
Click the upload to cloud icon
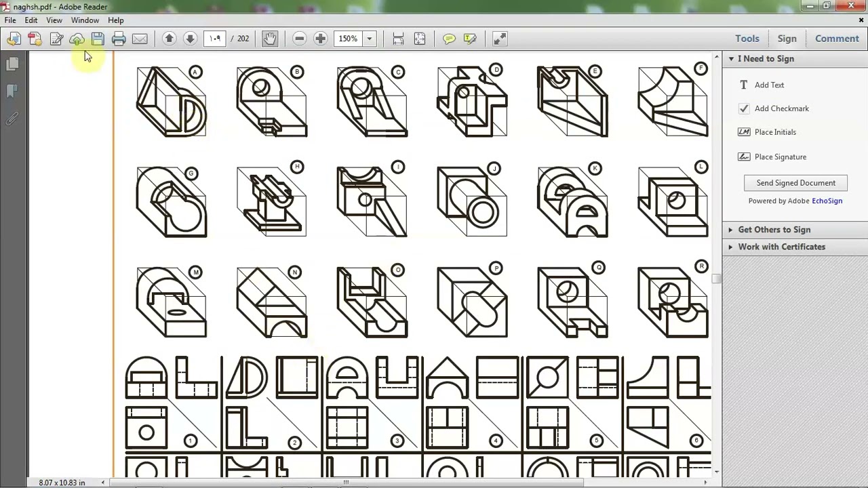77,39
